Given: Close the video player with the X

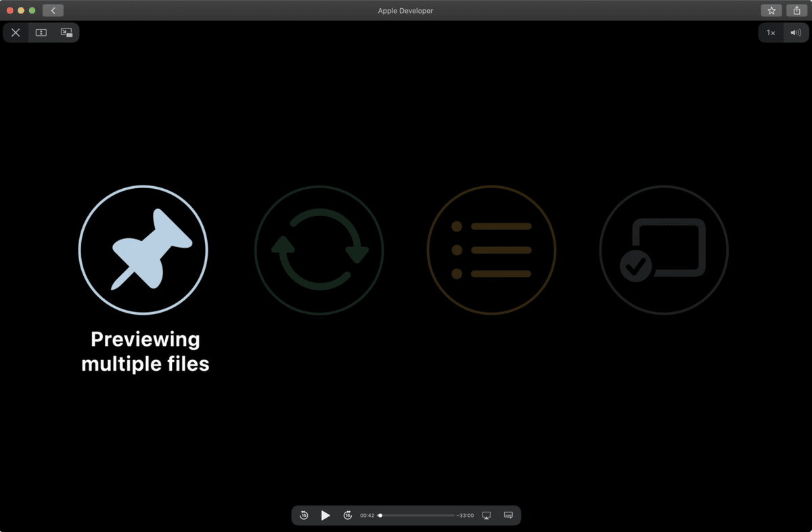Looking at the screenshot, I should (16, 32).
